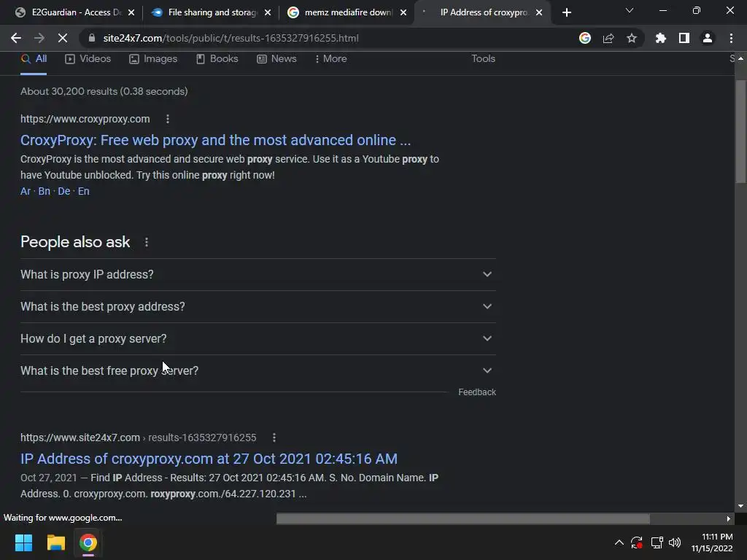Open the More search filters menu
This screenshot has width=747, height=560.
pyautogui.click(x=330, y=58)
